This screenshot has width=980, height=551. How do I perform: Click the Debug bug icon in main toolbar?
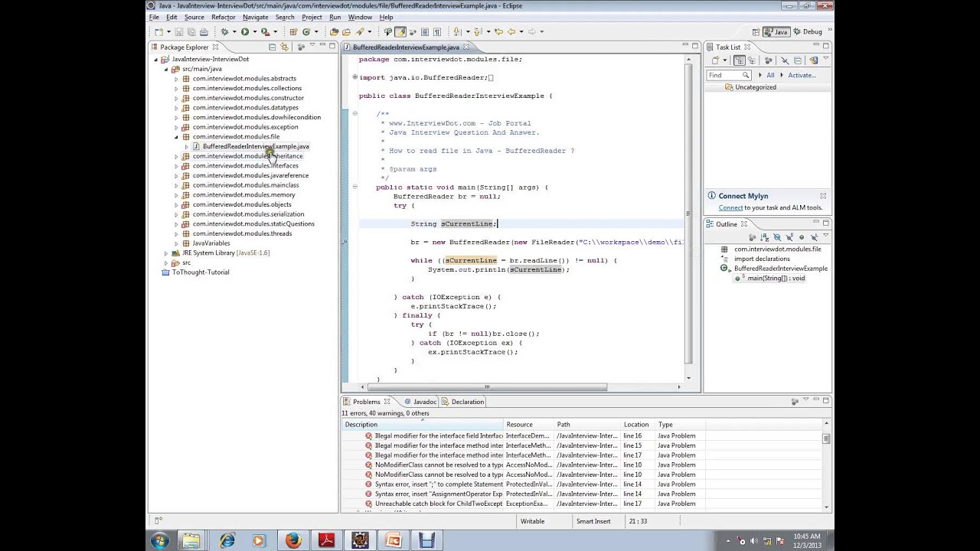224,32
